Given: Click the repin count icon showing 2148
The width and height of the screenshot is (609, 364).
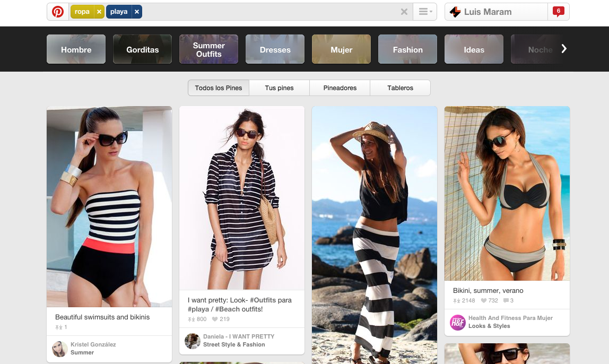Looking at the screenshot, I should click(456, 300).
